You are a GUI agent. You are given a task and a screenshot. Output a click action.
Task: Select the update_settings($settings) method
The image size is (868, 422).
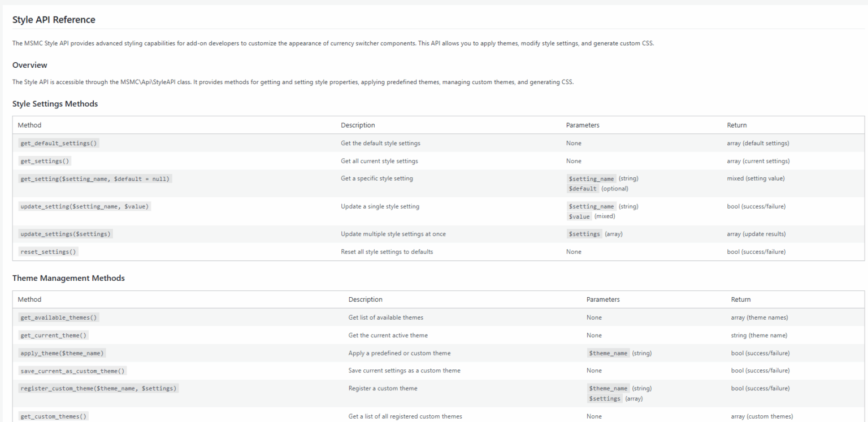(x=66, y=234)
